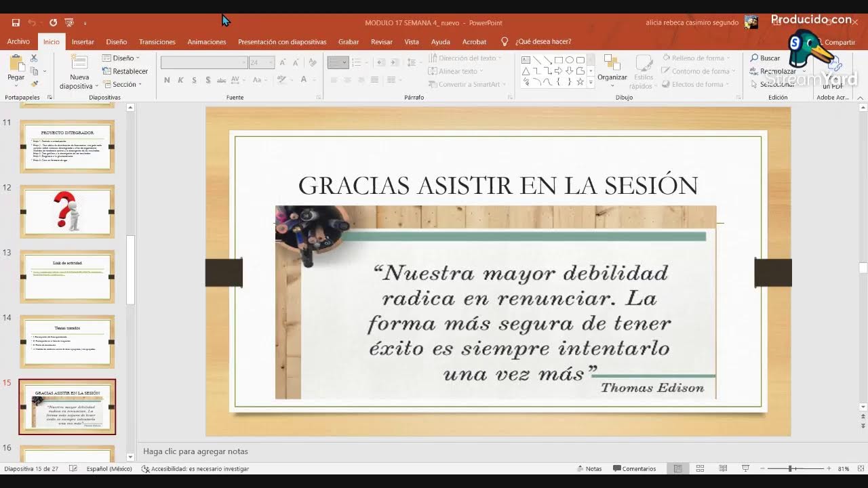Click the bullets list icon
868x488 pixels.
(338, 62)
